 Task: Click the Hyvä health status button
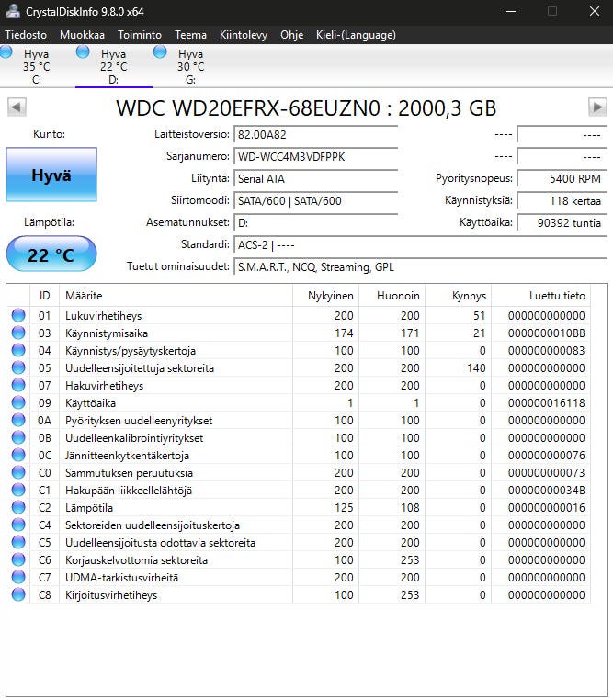[x=51, y=175]
